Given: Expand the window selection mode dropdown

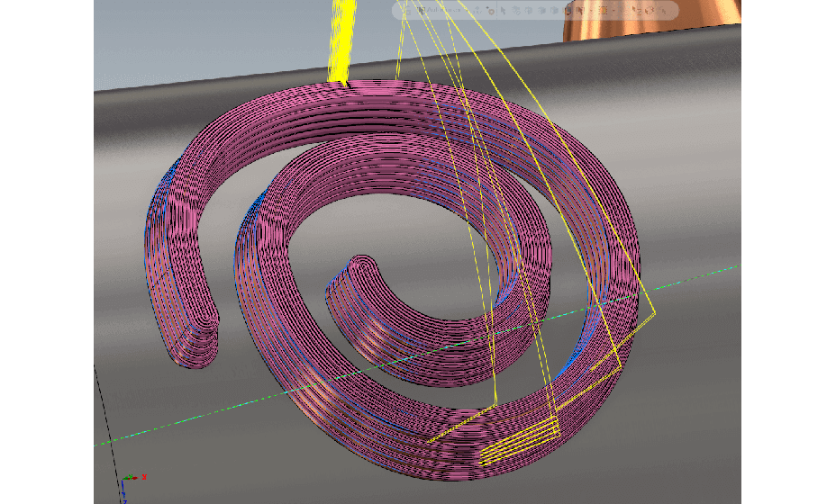Looking at the screenshot, I should [x=614, y=11].
